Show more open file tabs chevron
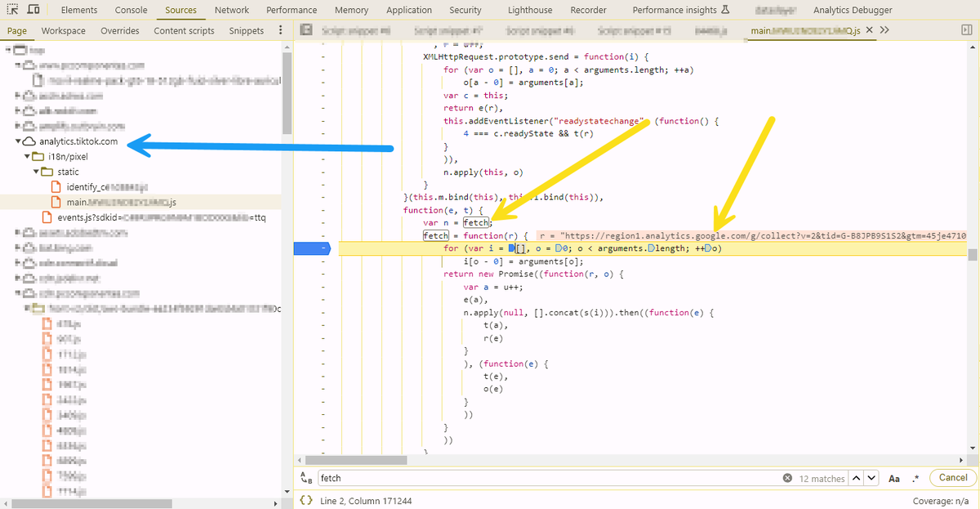Viewport: 980px width, 509px height. coord(885,30)
